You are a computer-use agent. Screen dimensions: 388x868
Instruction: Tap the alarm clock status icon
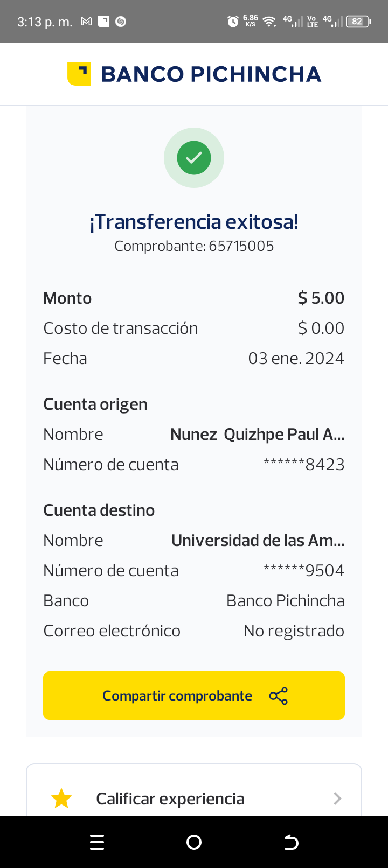[x=233, y=22]
